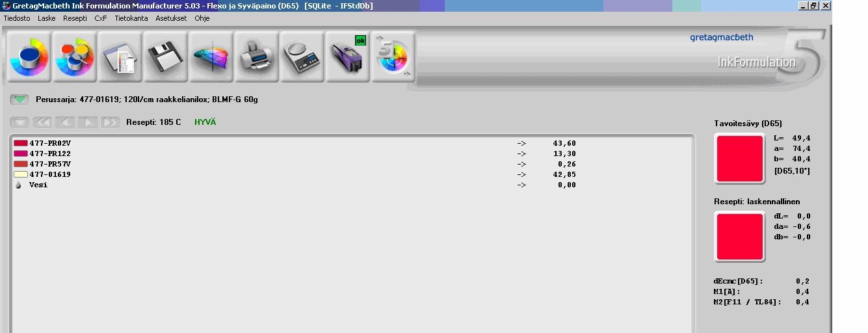Go to the next recipe
This screenshot has width=868, height=333.
pos(88,122)
